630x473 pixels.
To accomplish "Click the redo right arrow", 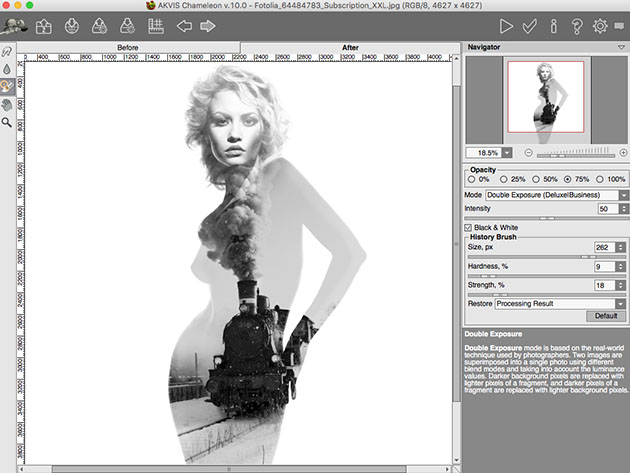I will [x=208, y=26].
